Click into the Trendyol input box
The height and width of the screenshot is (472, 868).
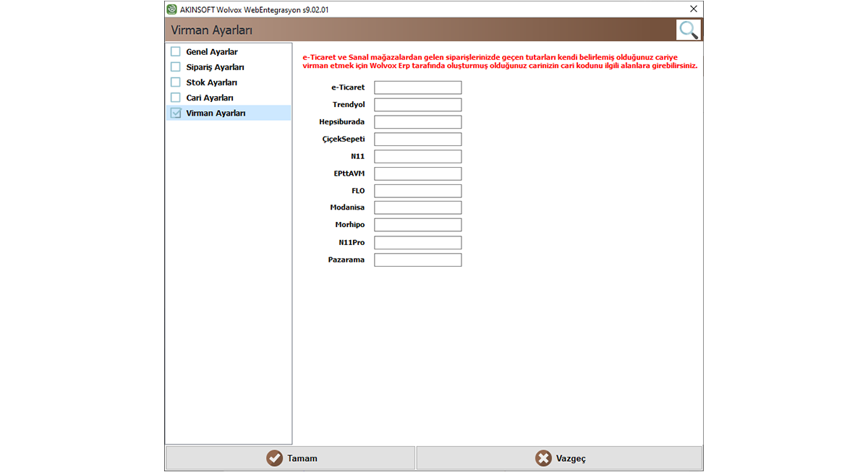coord(417,105)
